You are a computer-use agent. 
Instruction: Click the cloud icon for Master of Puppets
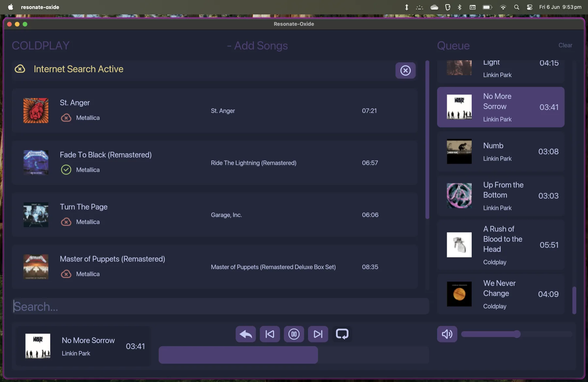point(66,274)
